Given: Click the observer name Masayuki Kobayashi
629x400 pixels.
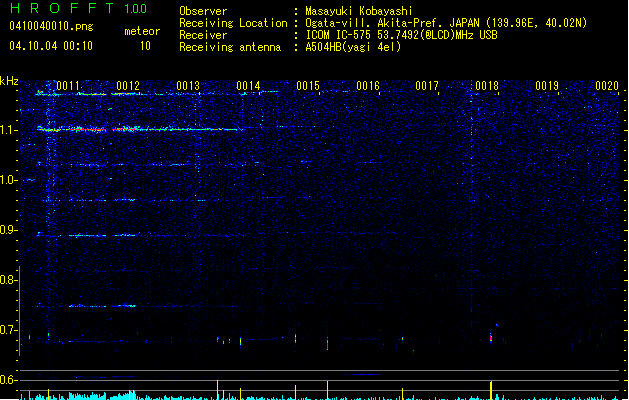Looking at the screenshot, I should point(359,11).
